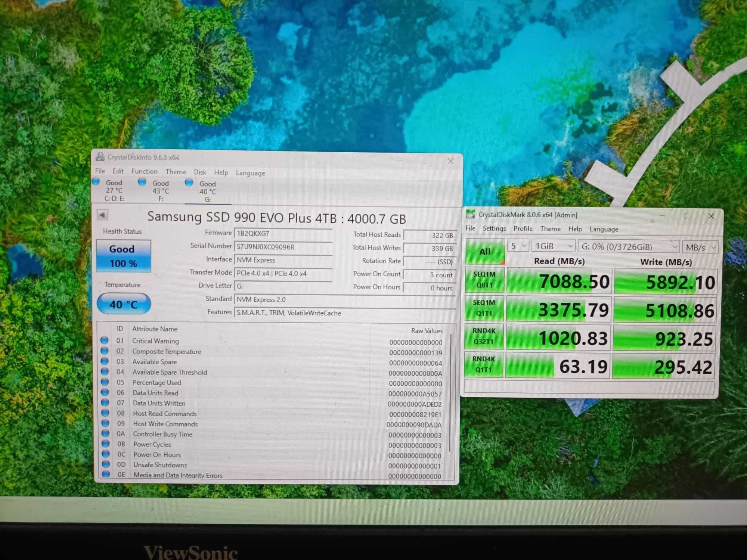747x560 pixels.
Task: Open Theme menu in CrystalDiskInfo
Action: 176,171
